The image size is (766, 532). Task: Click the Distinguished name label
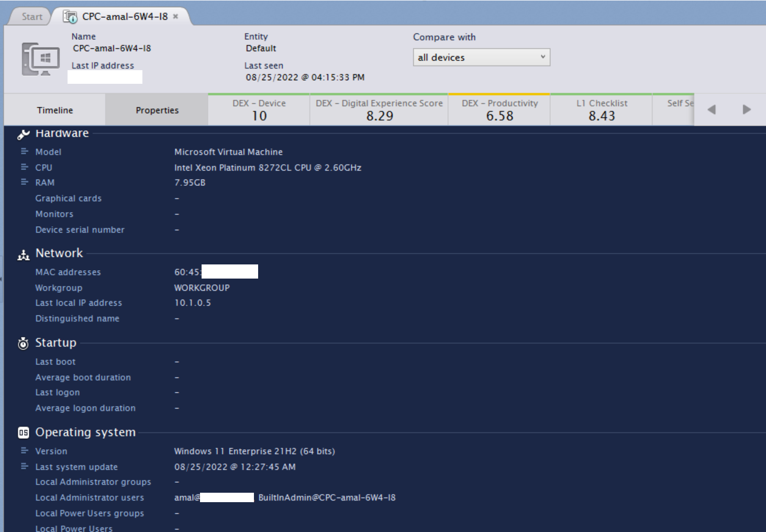(77, 318)
